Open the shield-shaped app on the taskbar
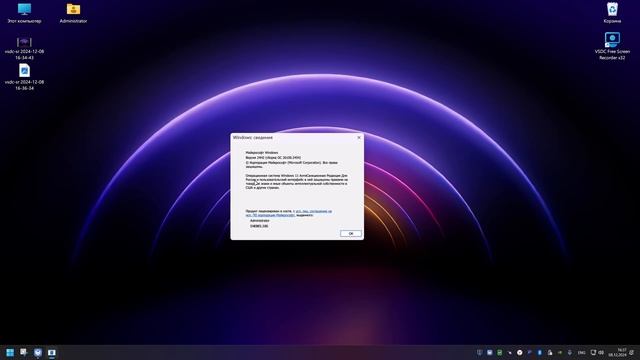 (x=38, y=352)
